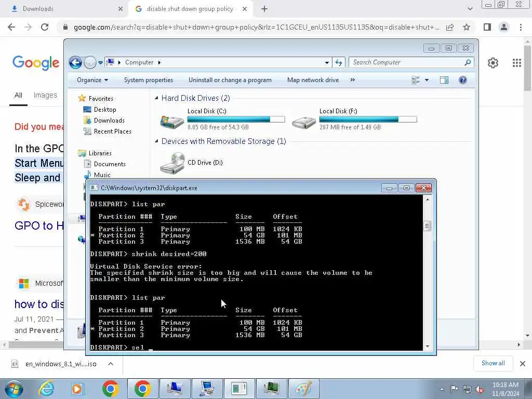Select the Google All results tab
Viewport: 532px width, 399px height.
(18, 96)
